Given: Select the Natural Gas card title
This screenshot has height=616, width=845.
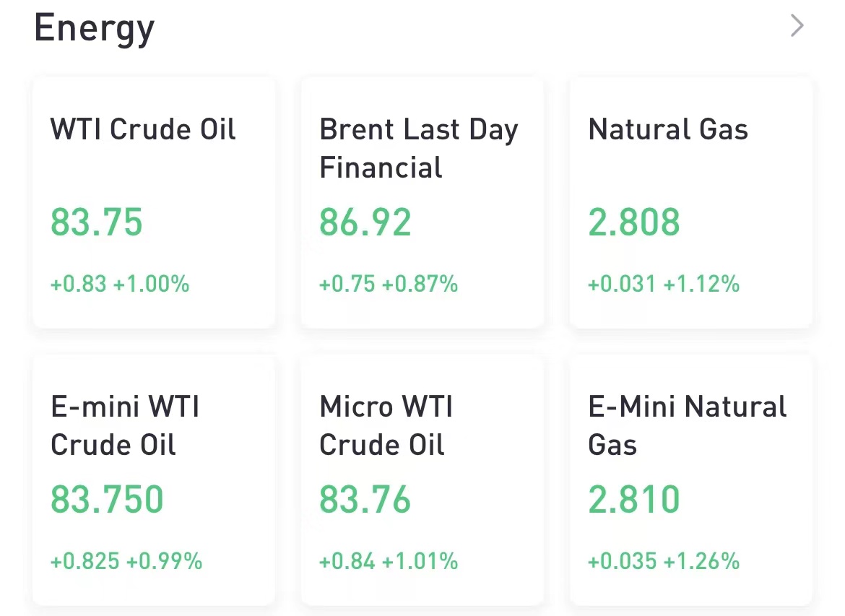Looking at the screenshot, I should pyautogui.click(x=668, y=130).
